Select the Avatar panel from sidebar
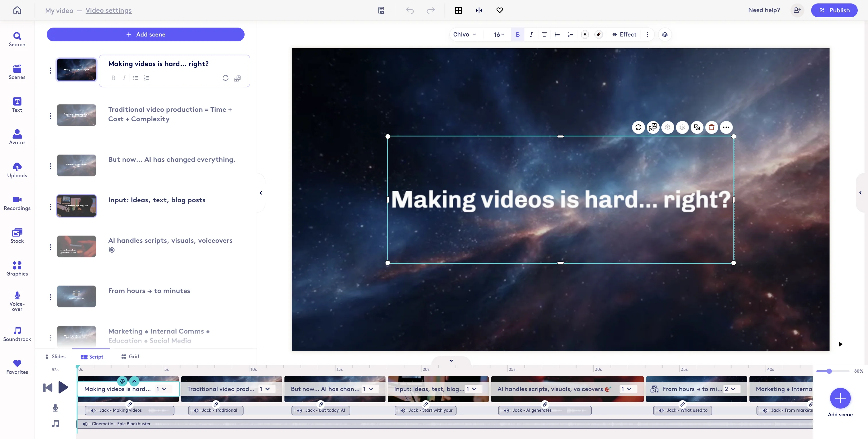868x439 pixels. coord(17,136)
